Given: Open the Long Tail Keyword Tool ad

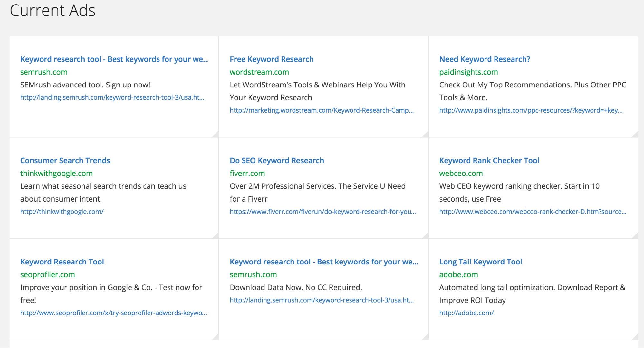Looking at the screenshot, I should click(480, 262).
